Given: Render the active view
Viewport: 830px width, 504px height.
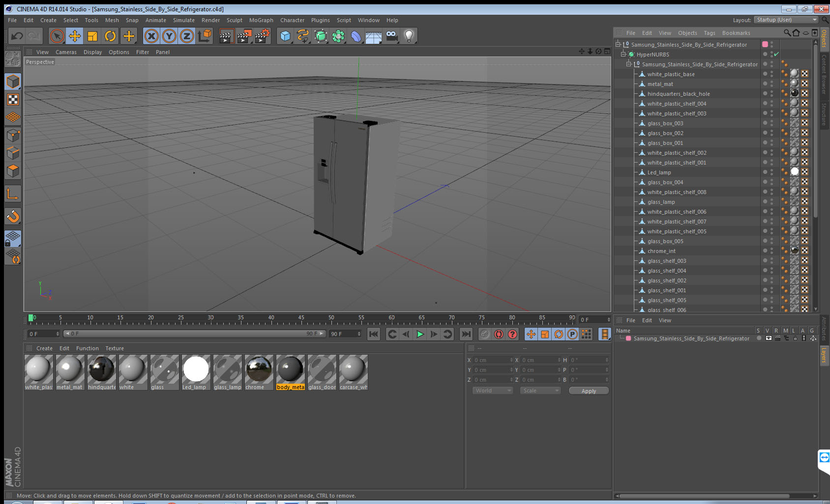Looking at the screenshot, I should point(226,36).
